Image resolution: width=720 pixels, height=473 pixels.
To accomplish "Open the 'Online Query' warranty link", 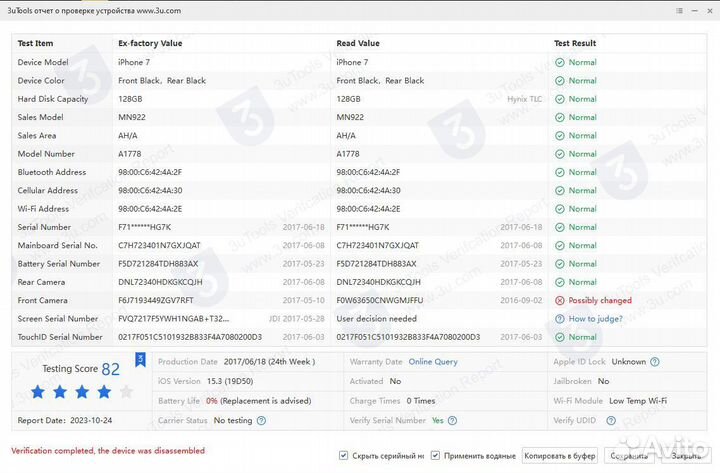I will coord(433,361).
